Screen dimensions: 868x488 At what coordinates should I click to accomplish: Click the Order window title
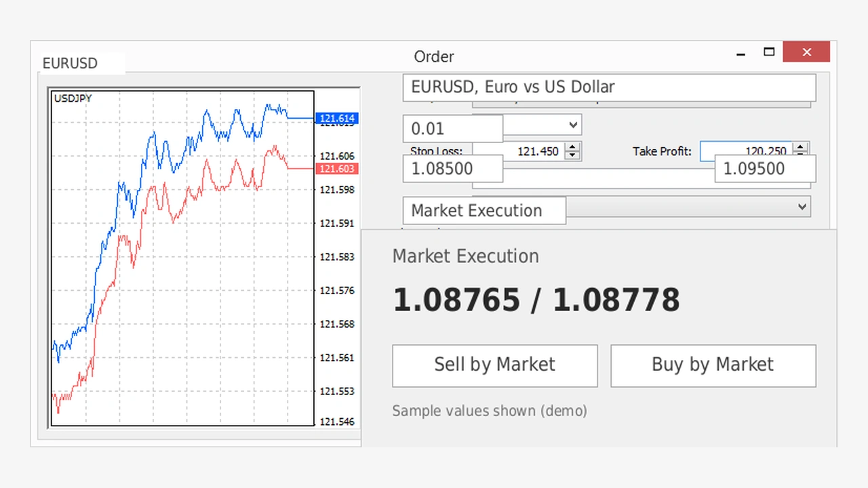434,57
